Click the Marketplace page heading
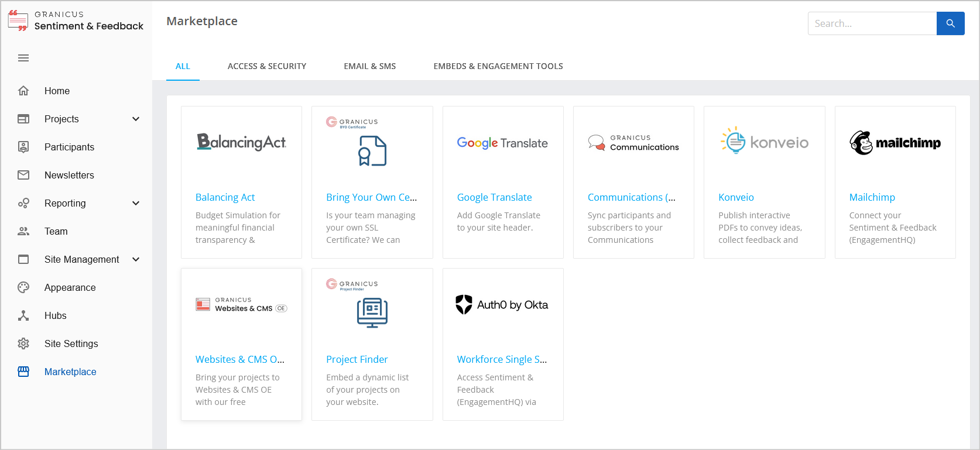Viewport: 980px width, 450px height. tap(202, 21)
